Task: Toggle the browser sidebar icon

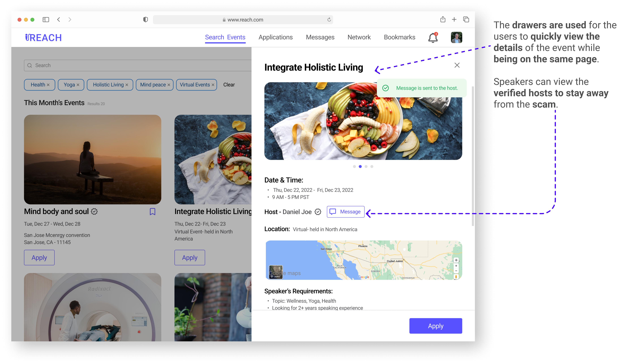Action: coord(46,19)
